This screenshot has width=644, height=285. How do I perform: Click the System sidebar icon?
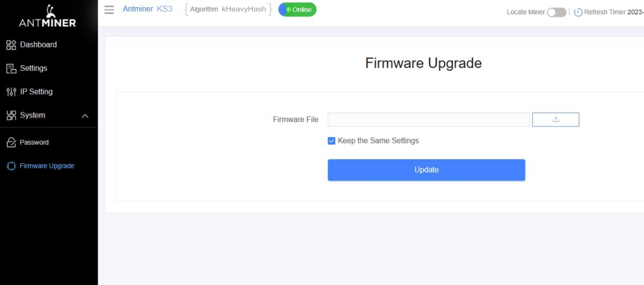point(11,115)
